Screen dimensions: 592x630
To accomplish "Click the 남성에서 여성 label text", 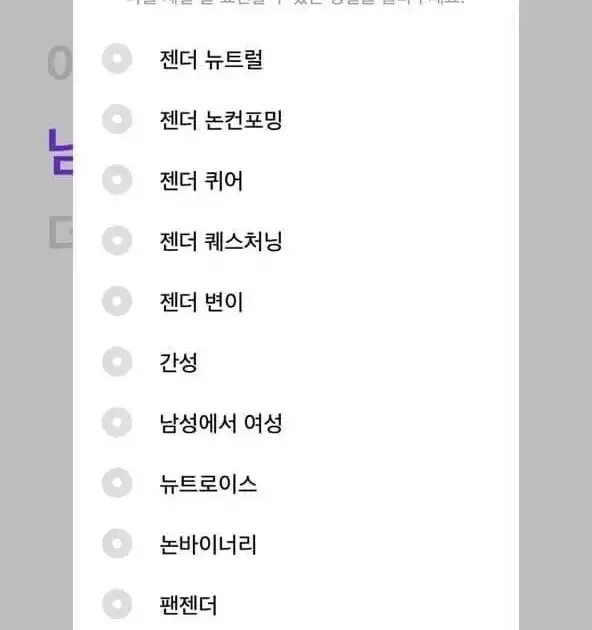I will 221,423.
